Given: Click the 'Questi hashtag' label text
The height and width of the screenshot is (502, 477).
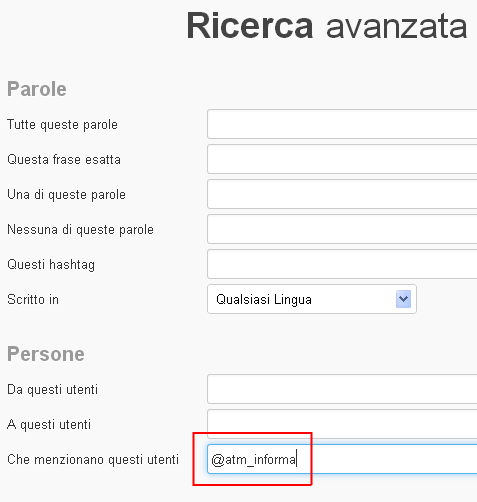Looking at the screenshot, I should coord(51,265).
